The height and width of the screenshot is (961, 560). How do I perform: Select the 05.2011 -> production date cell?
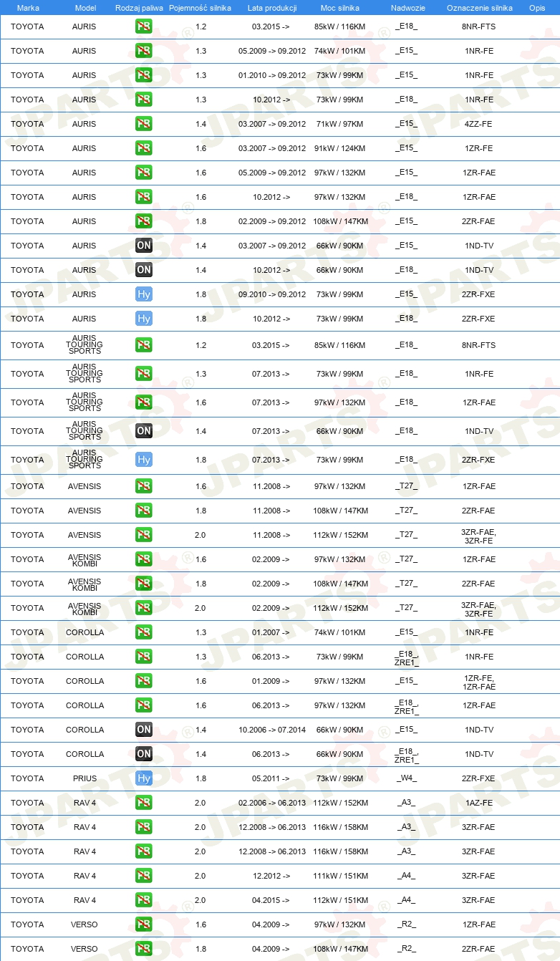(x=271, y=778)
